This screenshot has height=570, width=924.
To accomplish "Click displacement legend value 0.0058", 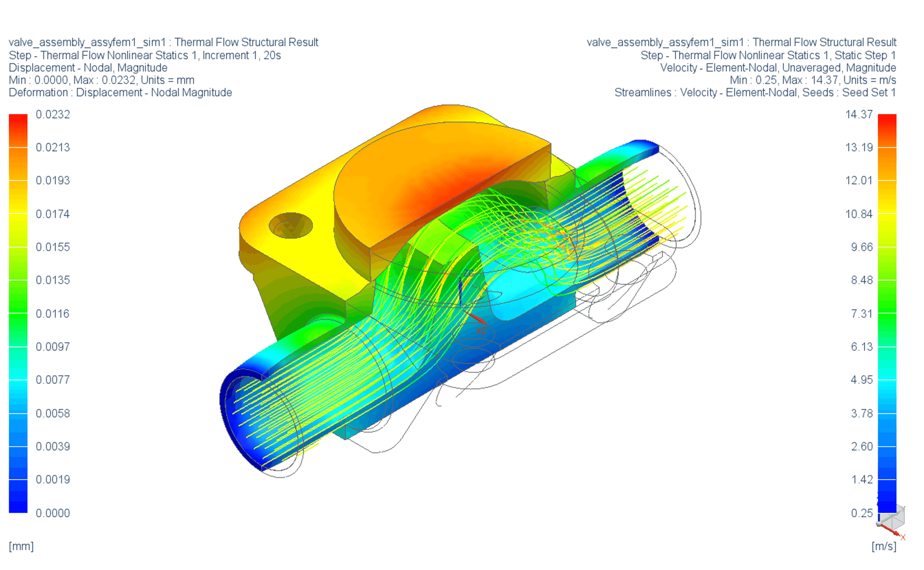I will [53, 414].
